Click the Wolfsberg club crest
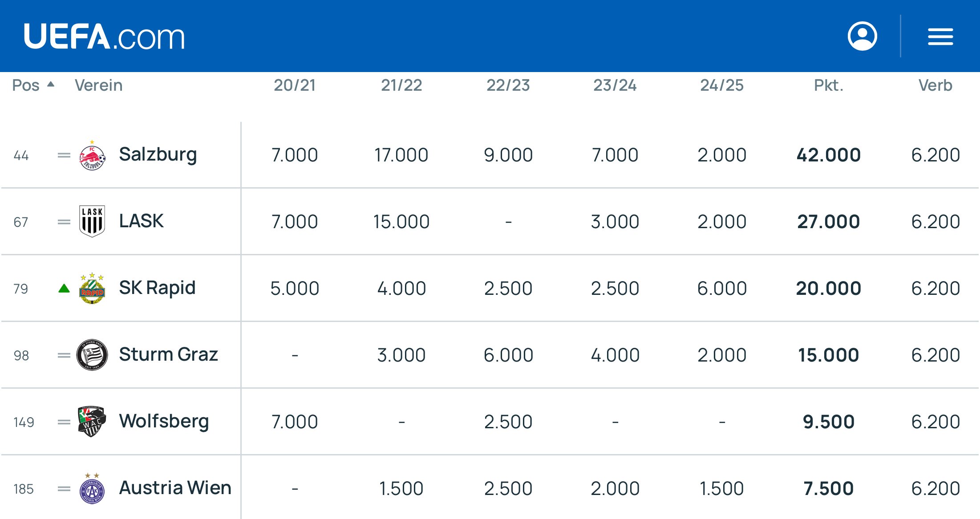Screen dimensions: 980x519 point(92,421)
